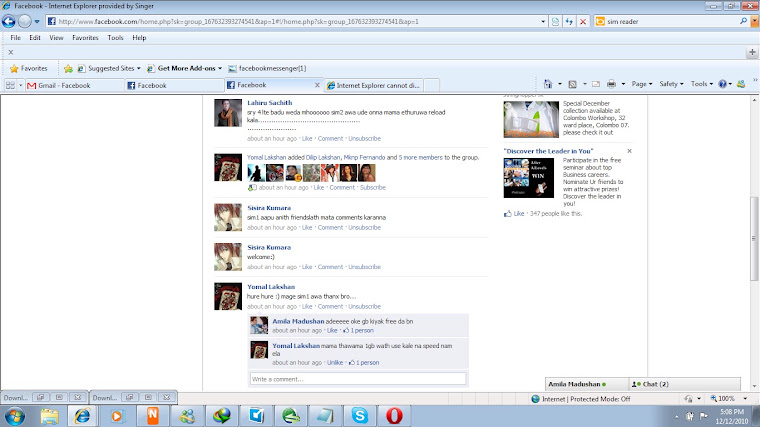Open Opera browser from the taskbar
The image size is (760, 427).
(394, 416)
